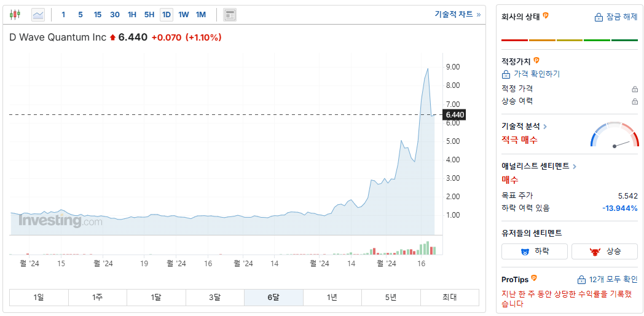Click the orange Pro badge beside 회사의 상태
The height and width of the screenshot is (316, 644).
[546, 15]
